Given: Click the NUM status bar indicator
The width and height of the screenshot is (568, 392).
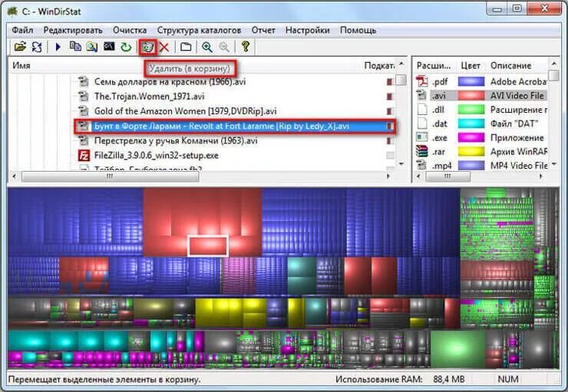Looking at the screenshot, I should pyautogui.click(x=508, y=379).
